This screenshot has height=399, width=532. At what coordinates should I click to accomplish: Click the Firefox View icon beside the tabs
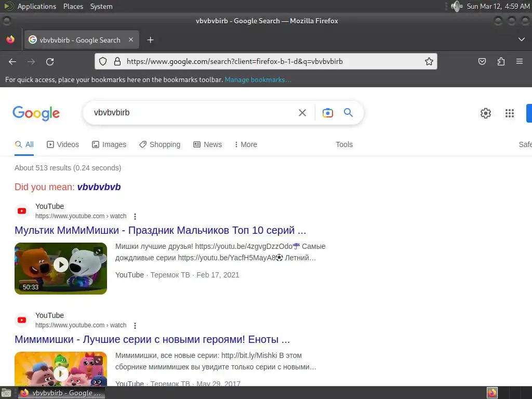(10, 39)
